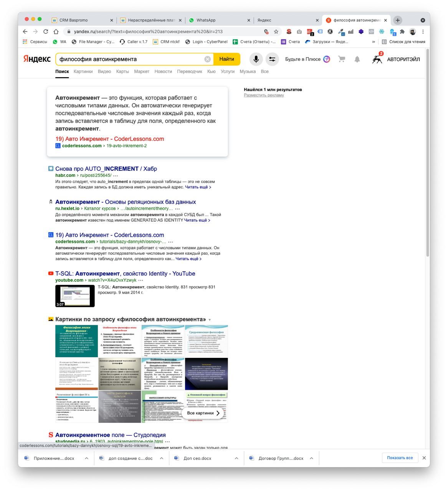Open the Снова про AUTO_INCREMENT Хабр result

tap(106, 169)
